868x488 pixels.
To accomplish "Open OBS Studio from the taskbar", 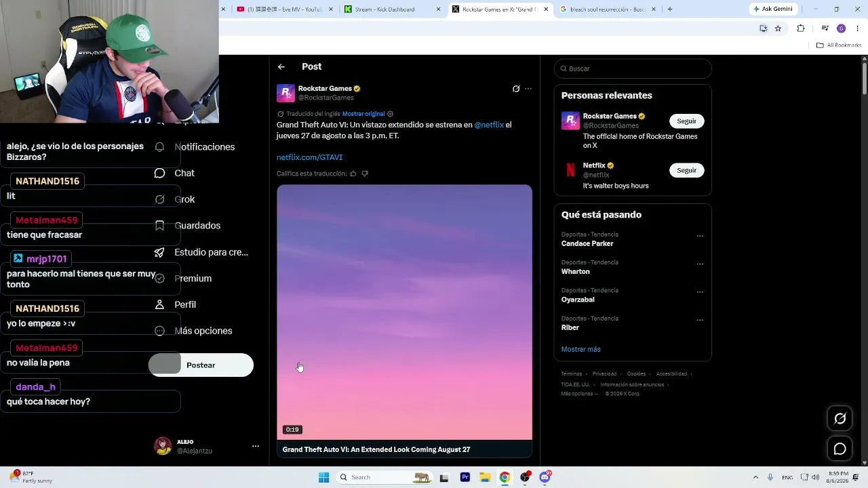I will point(525,477).
